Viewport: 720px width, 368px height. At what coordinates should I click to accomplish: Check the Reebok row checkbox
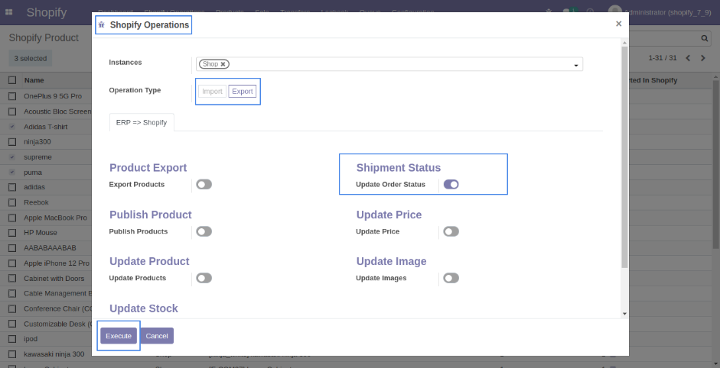[12, 202]
